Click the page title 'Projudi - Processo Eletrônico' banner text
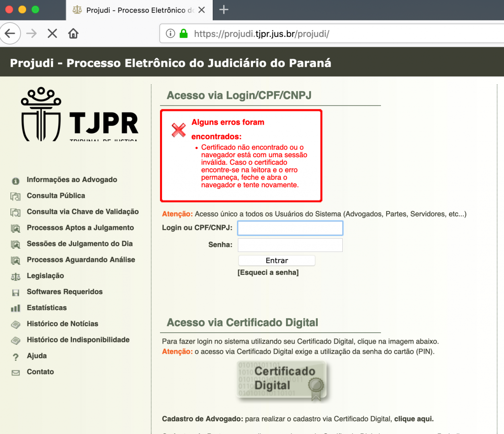Image resolution: width=504 pixels, height=434 pixels. 171,63
